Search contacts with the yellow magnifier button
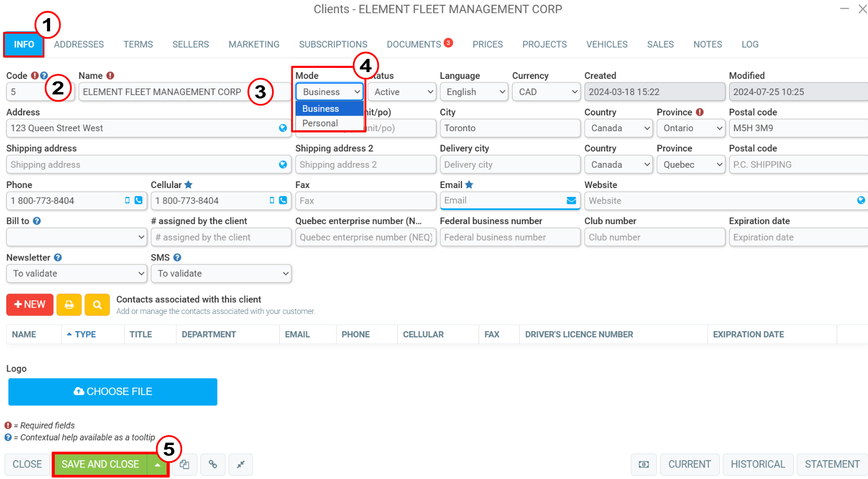Viewport: 868px width, 479px height. [97, 305]
